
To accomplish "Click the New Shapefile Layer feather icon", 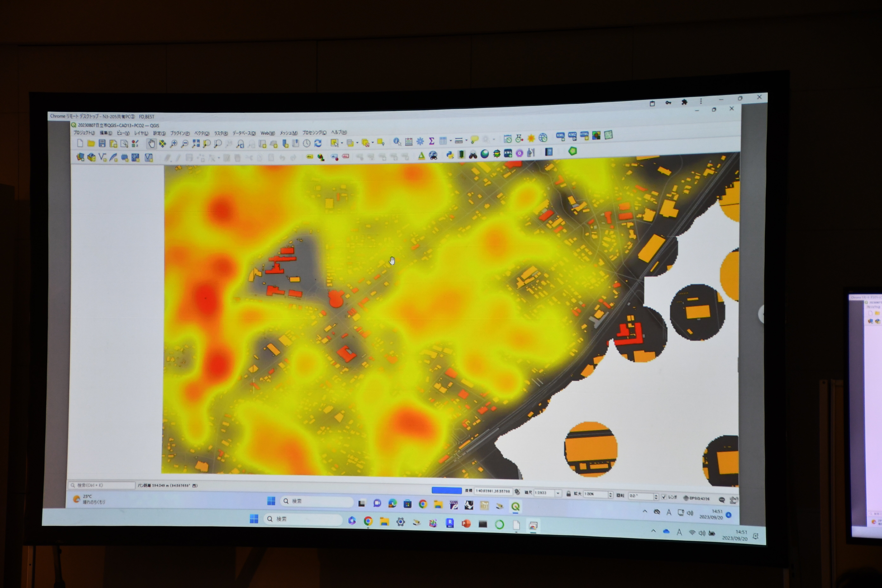I will tap(113, 157).
